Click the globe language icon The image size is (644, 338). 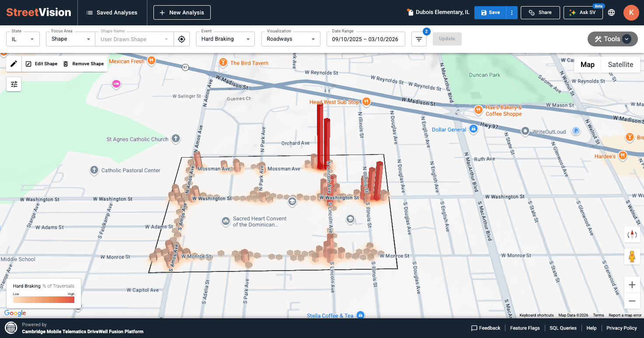(x=612, y=13)
